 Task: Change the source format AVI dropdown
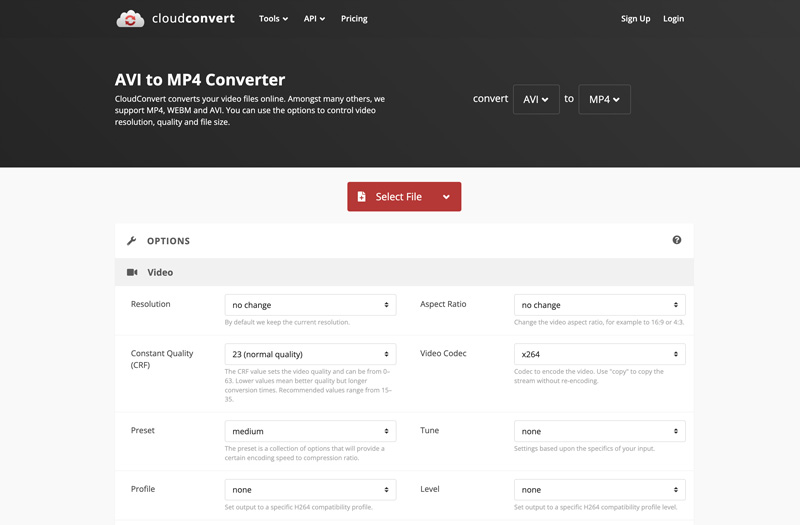pos(536,99)
